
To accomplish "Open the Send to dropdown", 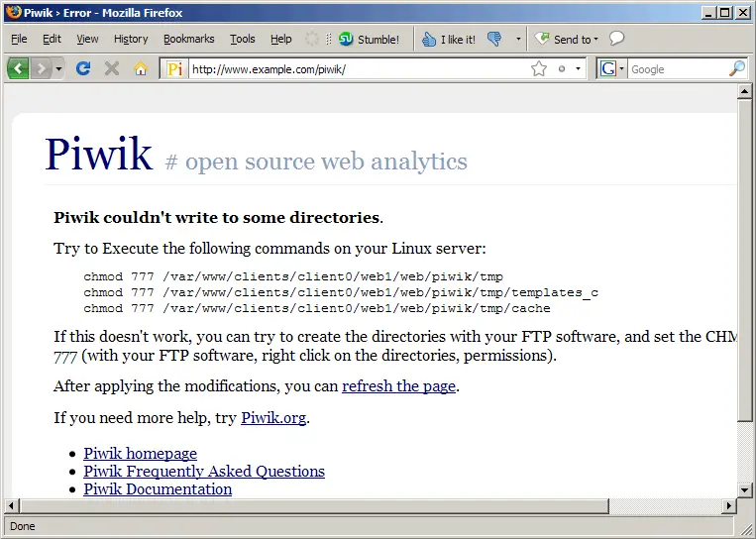I will tap(567, 39).
